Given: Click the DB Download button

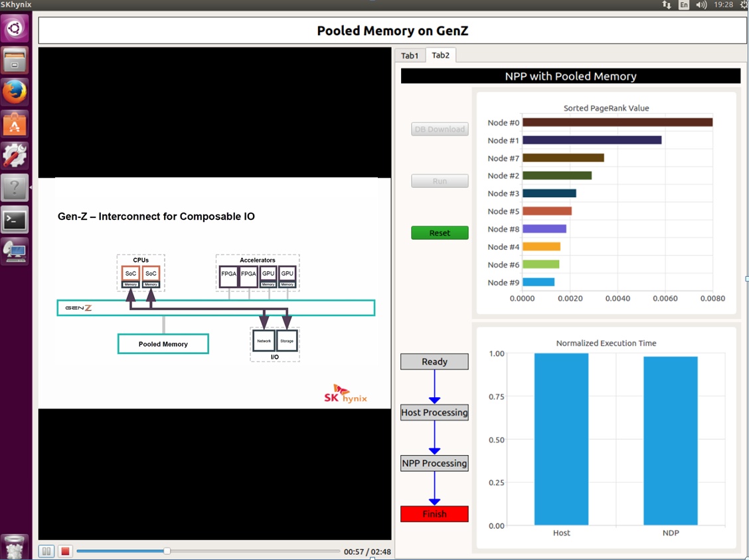Looking at the screenshot, I should [x=440, y=130].
